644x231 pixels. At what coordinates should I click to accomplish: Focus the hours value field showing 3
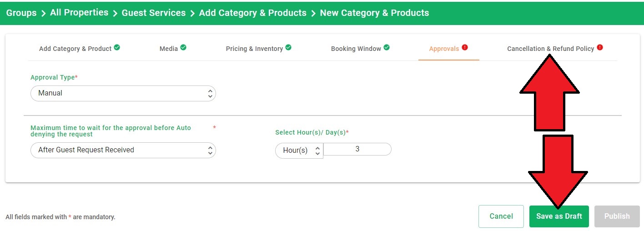pyautogui.click(x=357, y=149)
